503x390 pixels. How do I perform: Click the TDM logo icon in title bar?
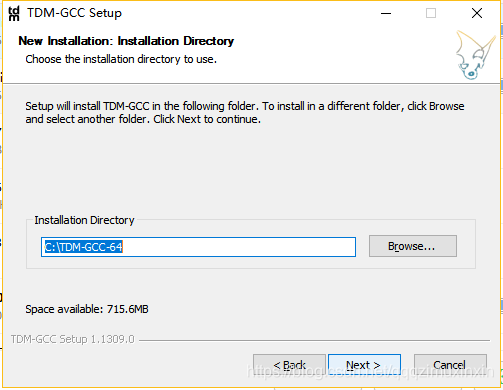(x=14, y=13)
